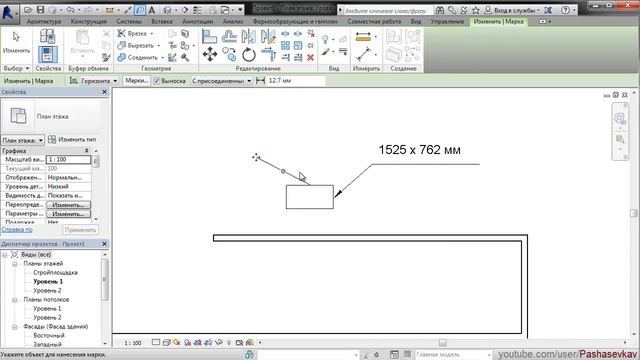Collapse the Графика properties group
This screenshot has height=360, width=640.
87,151
